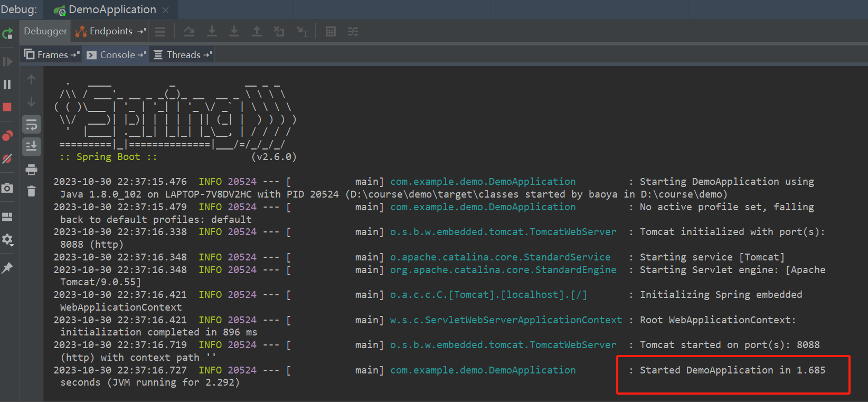
Task: Pin the debug tab with pushpin icon
Action: coord(7,268)
